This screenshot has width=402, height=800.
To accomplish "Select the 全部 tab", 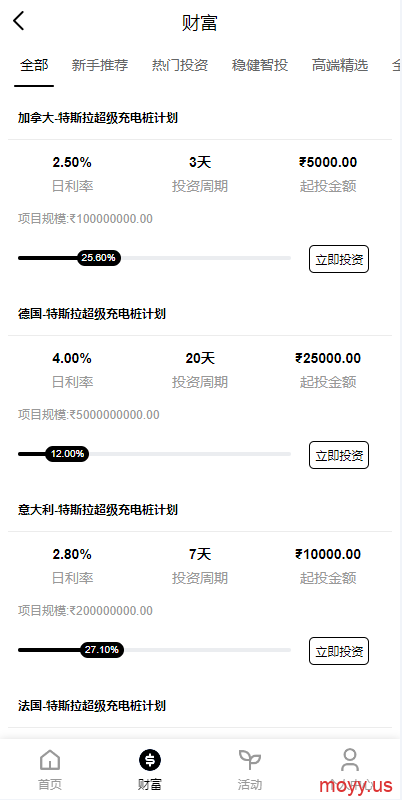I will tap(34, 65).
